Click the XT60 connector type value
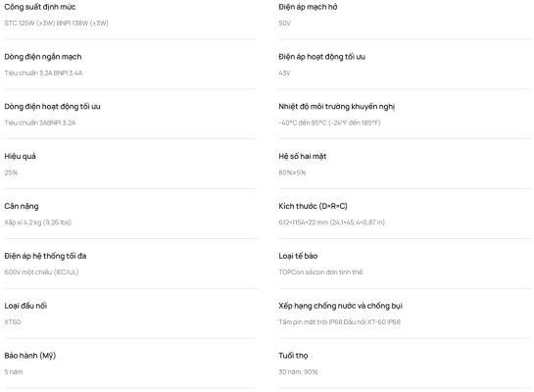 (x=13, y=321)
